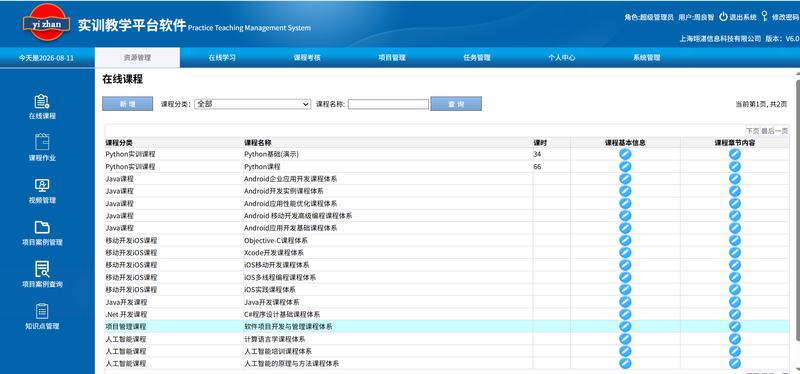Switch to 资源管理 tab
This screenshot has height=374, width=800.
(137, 58)
